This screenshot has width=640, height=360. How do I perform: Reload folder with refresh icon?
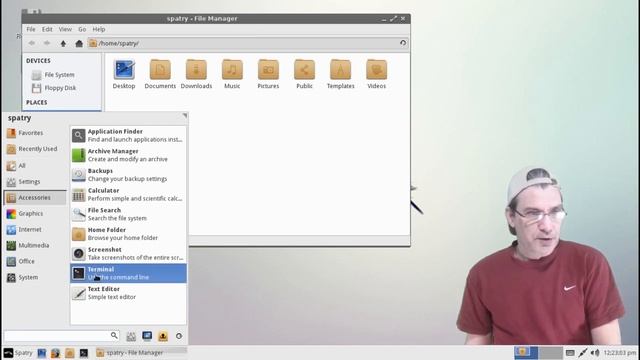403,43
